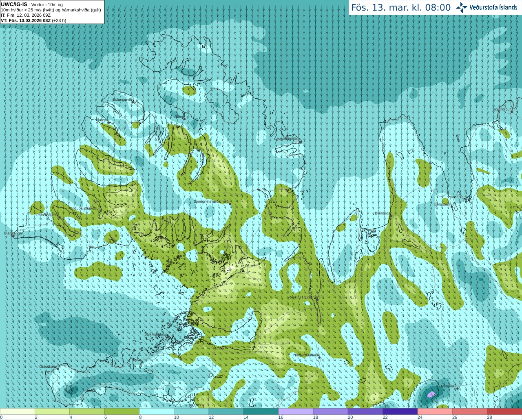Click the Bíldudalsflugvöllur station label
This screenshot has height=420, width=522.
pos(84,208)
